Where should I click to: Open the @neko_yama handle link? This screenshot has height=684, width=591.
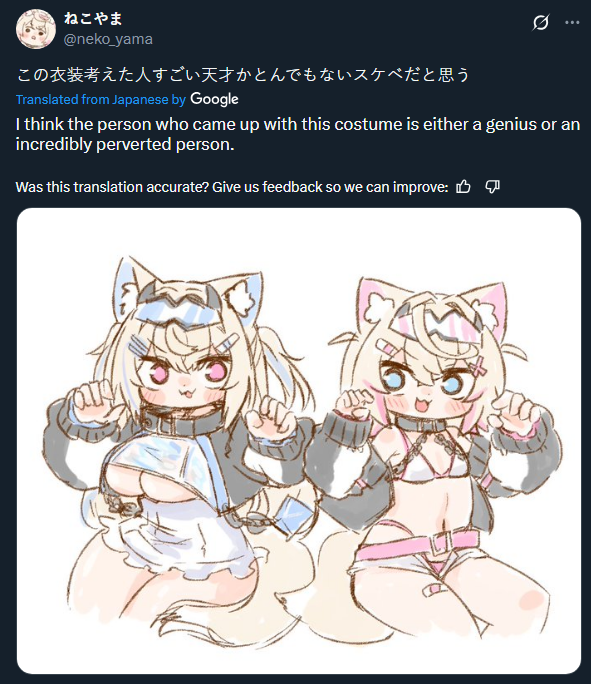108,39
